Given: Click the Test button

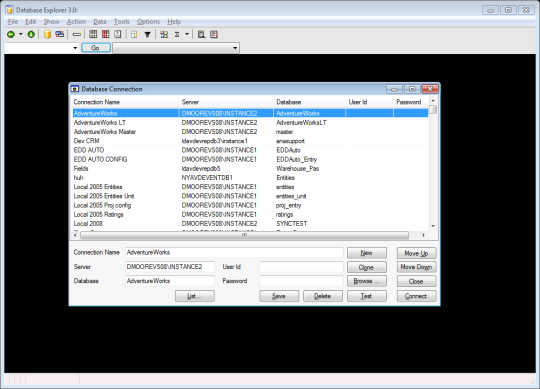Looking at the screenshot, I should pos(367,296).
